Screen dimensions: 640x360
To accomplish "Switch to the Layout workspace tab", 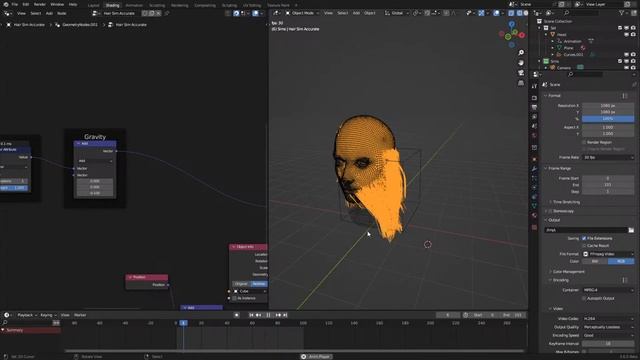I will pos(93,5).
